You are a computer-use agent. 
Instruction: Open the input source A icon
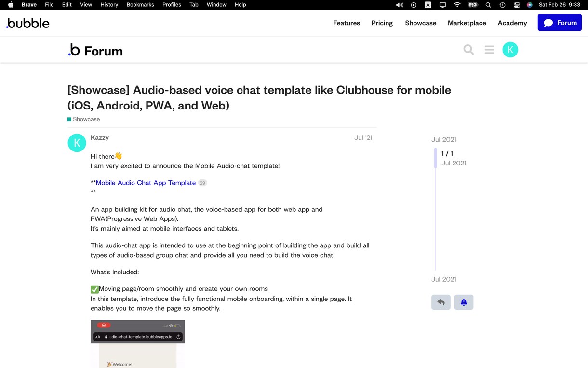pyautogui.click(x=428, y=5)
